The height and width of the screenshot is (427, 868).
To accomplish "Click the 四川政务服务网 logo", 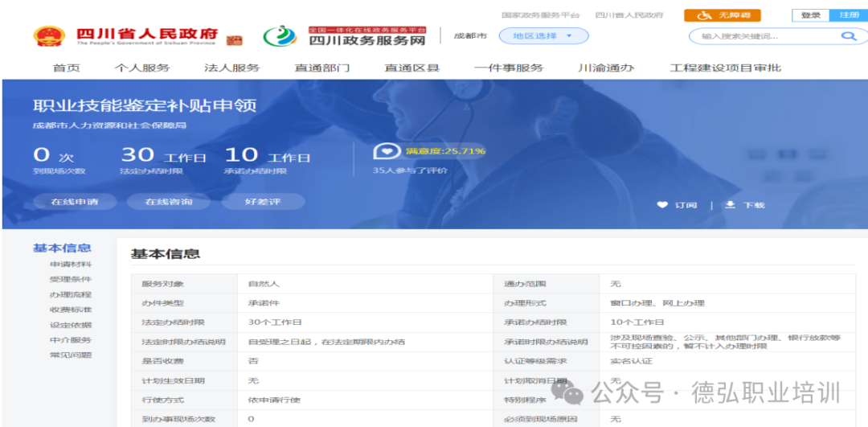I will 279,37.
